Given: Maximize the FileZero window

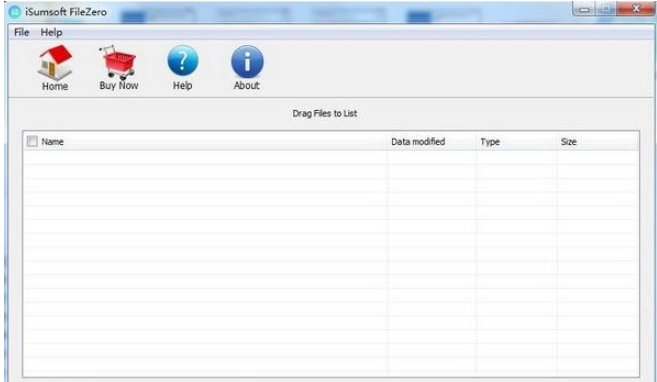Looking at the screenshot, I should (606, 9).
